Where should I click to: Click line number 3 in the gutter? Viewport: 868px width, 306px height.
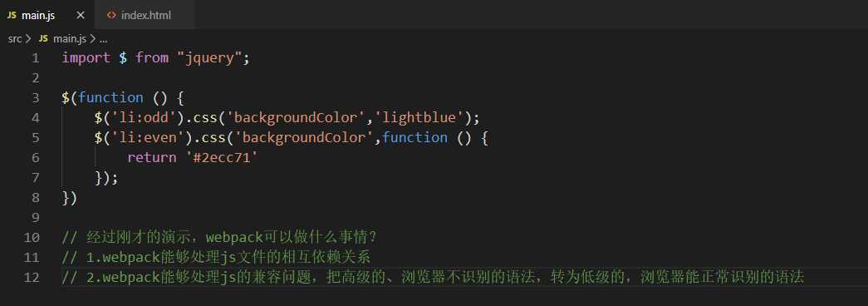click(36, 97)
